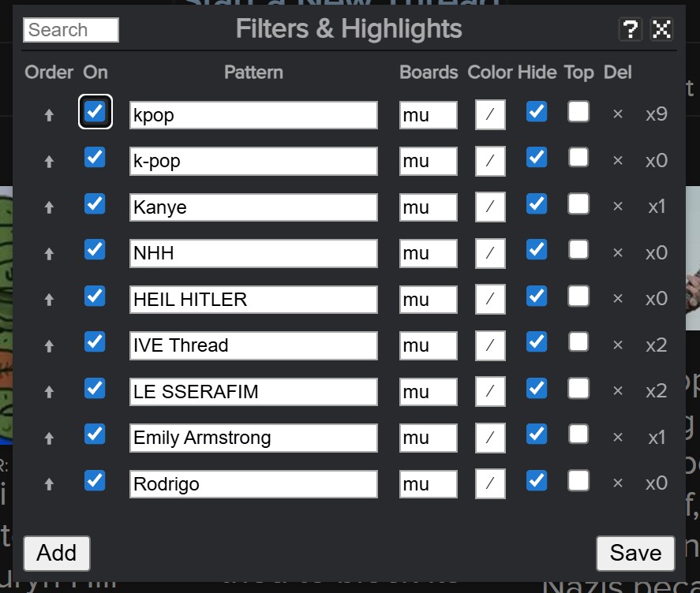Move the k-pop filter up
700x593 pixels.
[x=49, y=161]
